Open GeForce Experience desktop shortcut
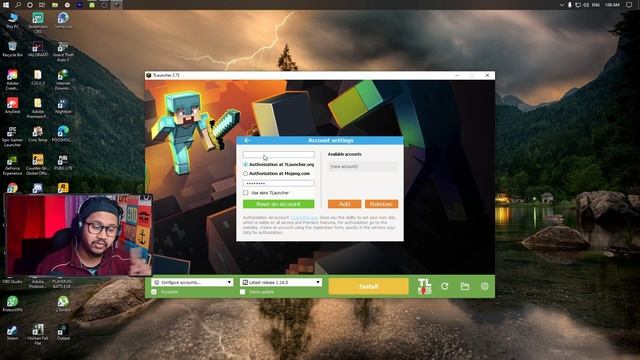The image size is (640, 360). pyautogui.click(x=13, y=165)
